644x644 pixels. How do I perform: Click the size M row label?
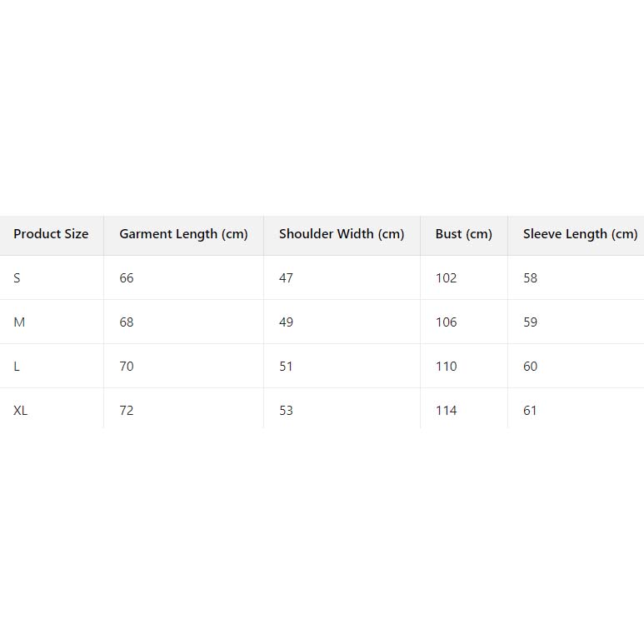coord(19,322)
